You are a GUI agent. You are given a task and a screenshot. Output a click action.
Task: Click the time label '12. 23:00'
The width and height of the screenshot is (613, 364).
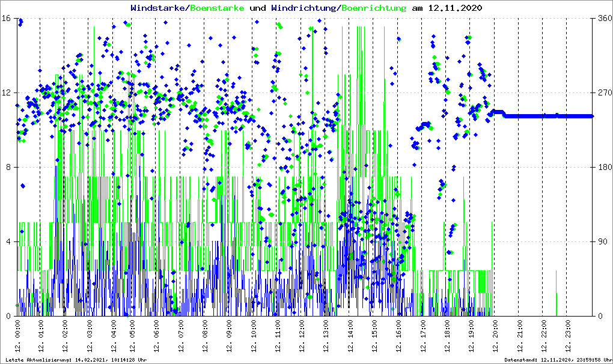(568, 336)
